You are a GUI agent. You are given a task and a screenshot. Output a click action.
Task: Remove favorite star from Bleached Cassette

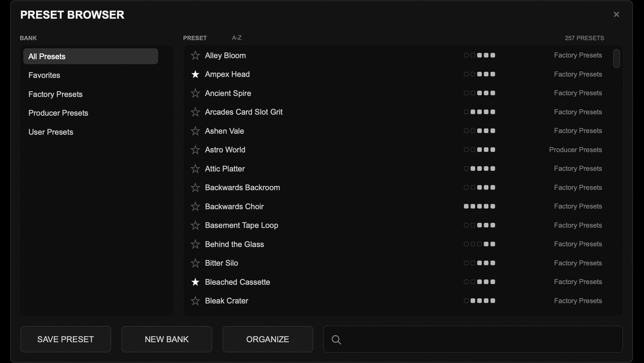195,282
